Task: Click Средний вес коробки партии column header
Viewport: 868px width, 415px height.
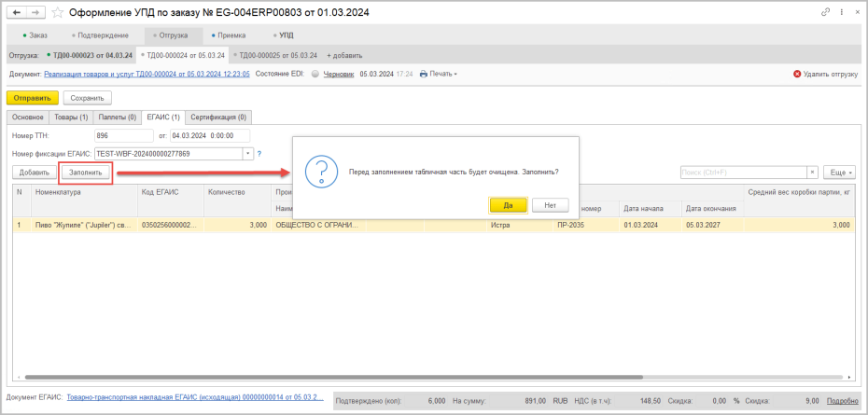Action: coord(799,201)
